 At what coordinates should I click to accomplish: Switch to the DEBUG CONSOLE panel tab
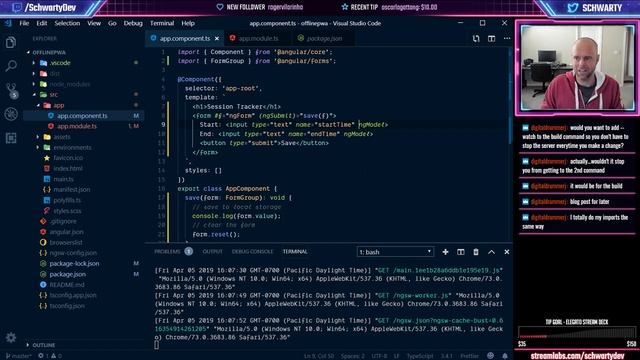click(x=252, y=251)
